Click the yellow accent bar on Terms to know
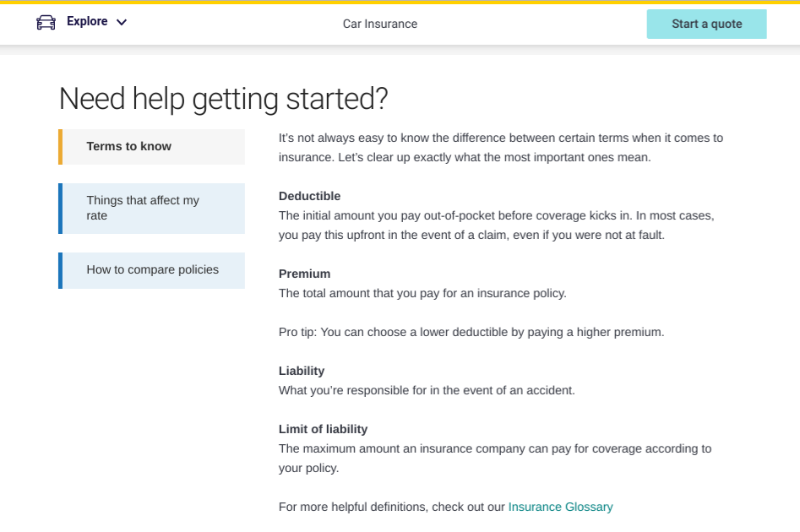Viewport: 800px width, 532px height. tap(60, 146)
